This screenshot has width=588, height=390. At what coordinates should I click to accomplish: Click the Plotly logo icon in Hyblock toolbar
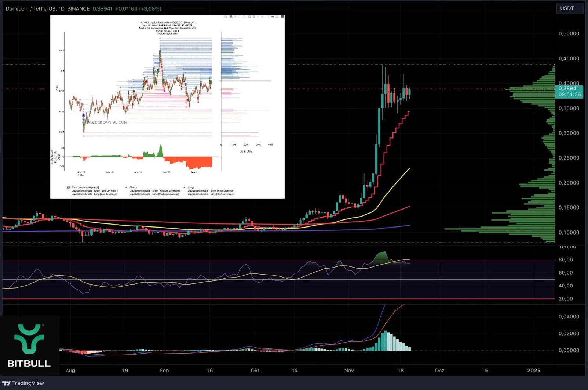pyautogui.click(x=282, y=17)
